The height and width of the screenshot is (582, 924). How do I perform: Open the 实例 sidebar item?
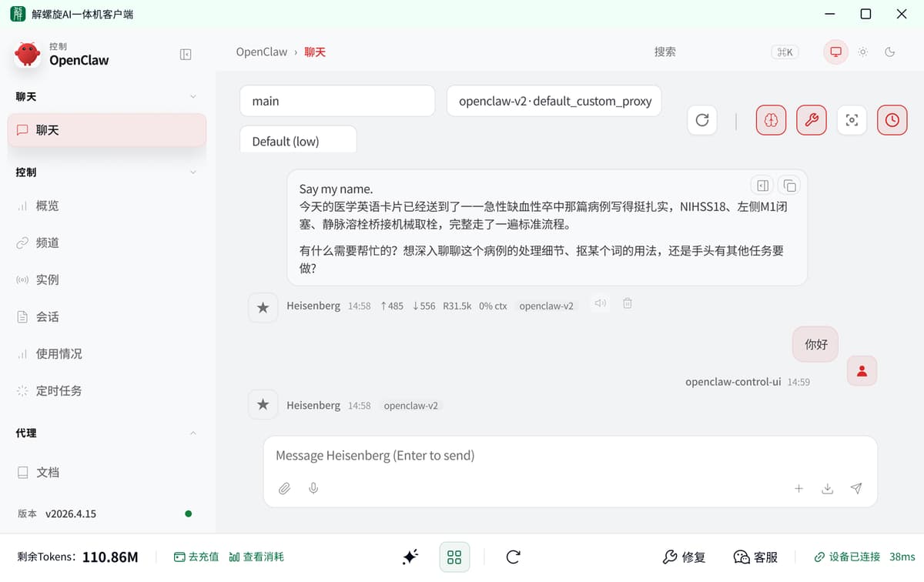pos(107,279)
